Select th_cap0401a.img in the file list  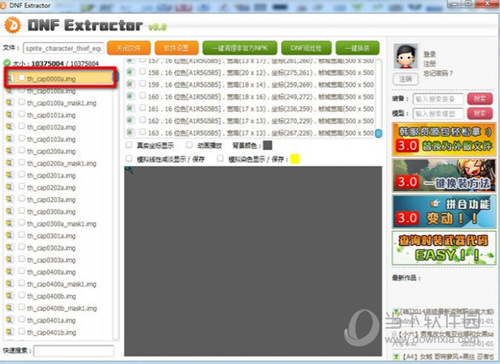click(51, 320)
